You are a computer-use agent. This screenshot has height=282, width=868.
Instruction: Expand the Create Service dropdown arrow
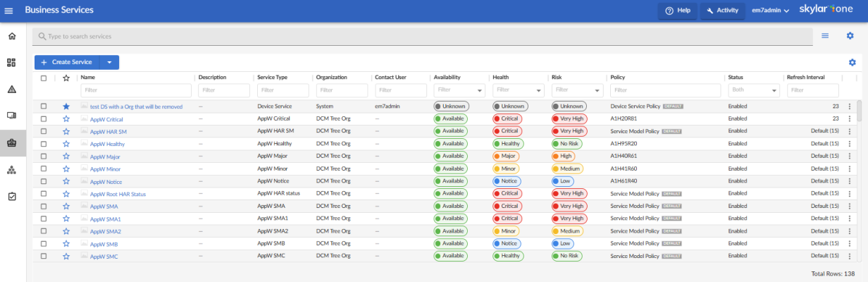(x=110, y=63)
